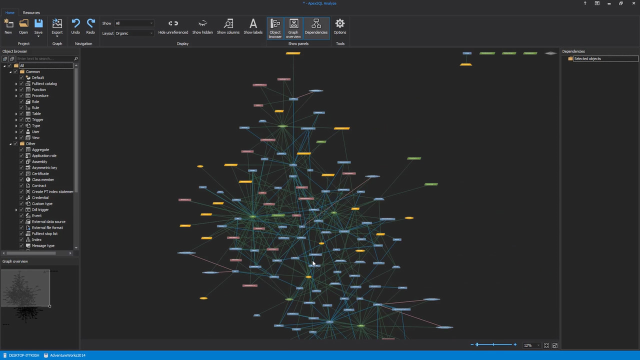
Task: Toggle the Graph overview panel button
Action: point(293,28)
